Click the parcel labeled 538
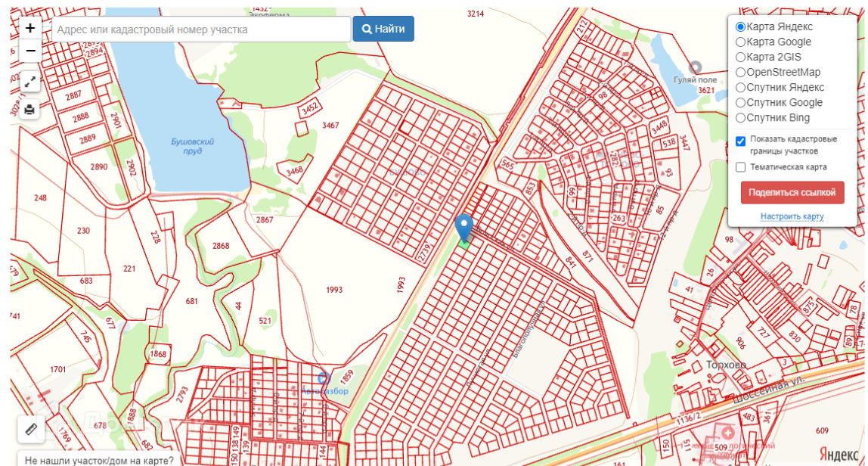Image resolution: width=868 pixels, height=466 pixels. pos(668,142)
